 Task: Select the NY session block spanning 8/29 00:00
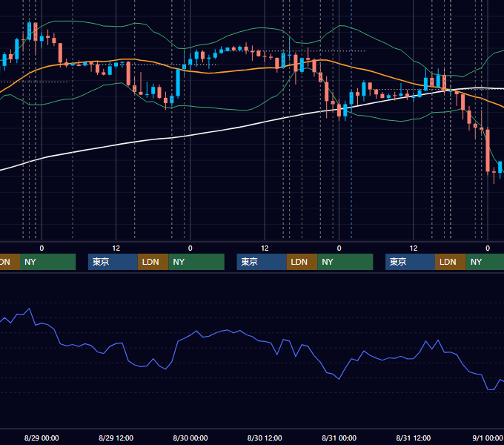(x=47, y=262)
